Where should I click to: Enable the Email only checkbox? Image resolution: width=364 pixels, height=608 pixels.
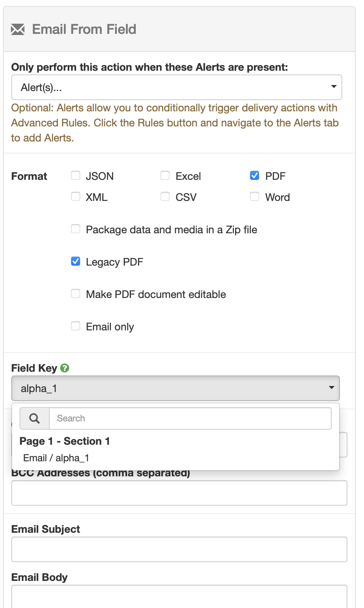pos(76,326)
